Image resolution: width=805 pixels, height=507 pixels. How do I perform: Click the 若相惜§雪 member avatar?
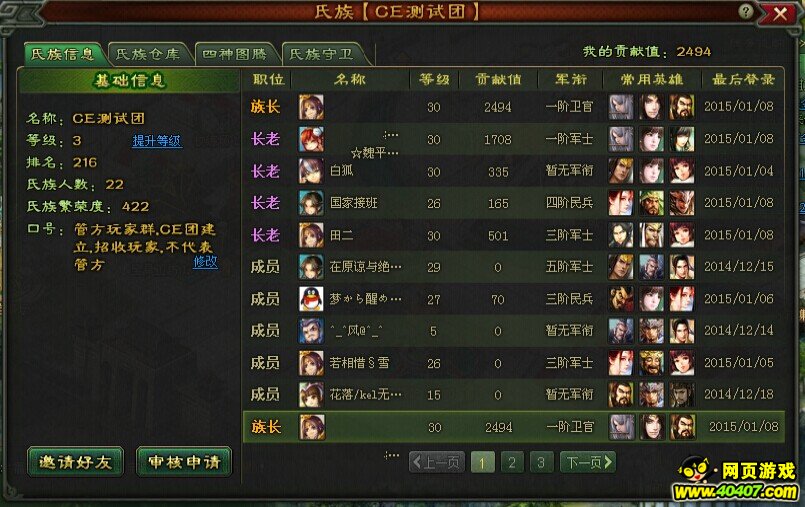click(x=311, y=363)
